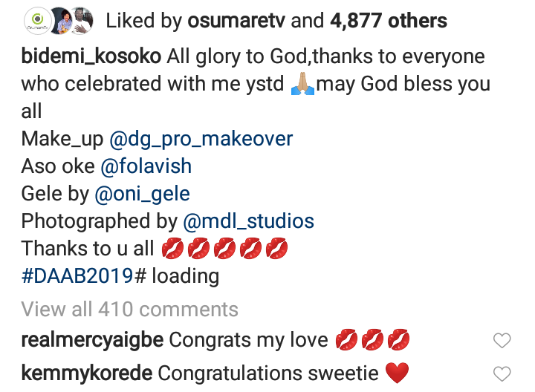Viewport: 535px width, 392px height.
Task: Open realmercyaigbe's profile
Action: [93, 340]
